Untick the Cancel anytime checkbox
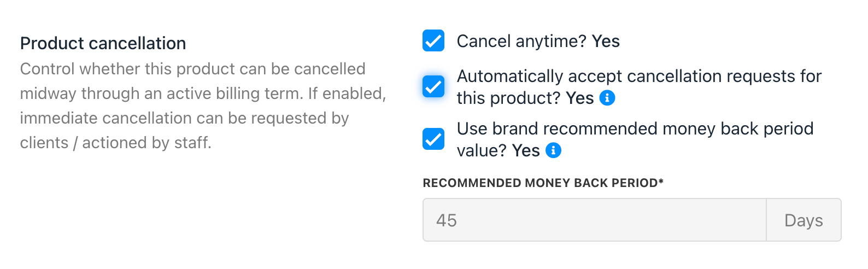Viewport: 868px width, 269px height. (433, 40)
